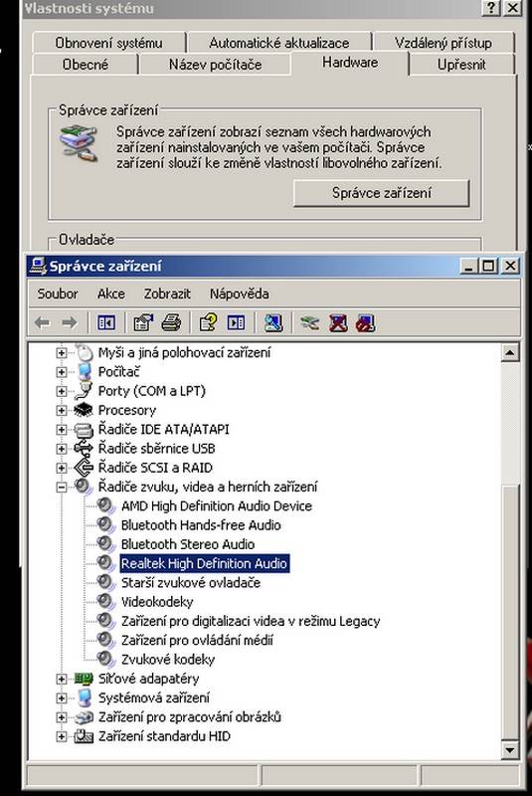532x796 pixels.
Task: Switch to the Název počítače tab
Action: pos(215,65)
